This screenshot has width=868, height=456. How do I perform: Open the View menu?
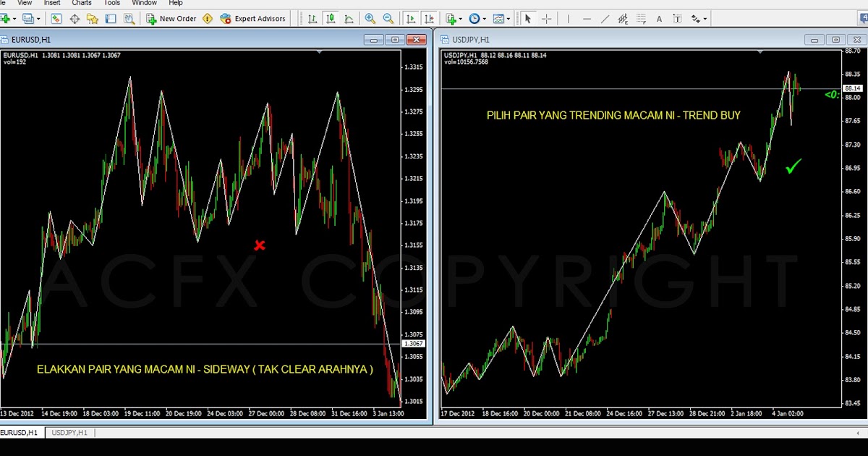[x=25, y=3]
